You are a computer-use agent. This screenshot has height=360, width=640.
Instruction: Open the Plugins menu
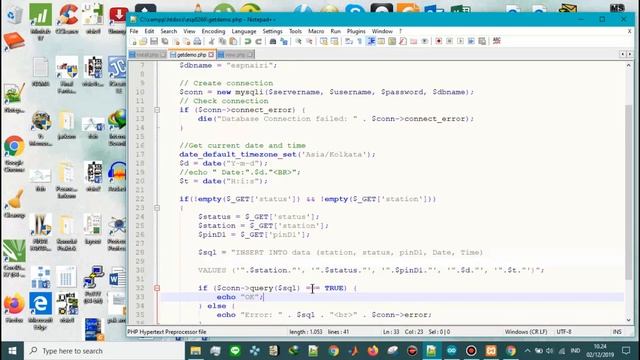tap(356, 31)
